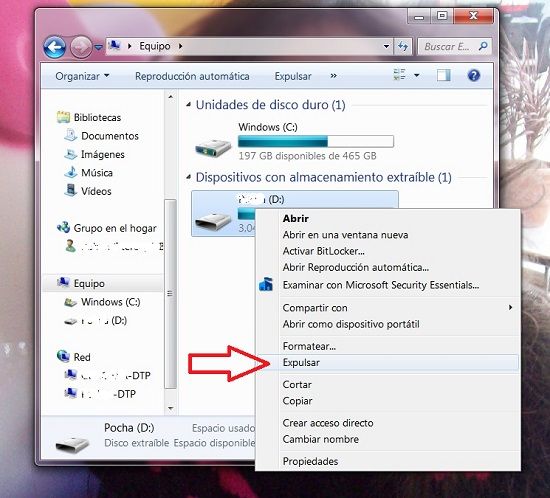Click the Forward navigation arrow
Image resolution: width=550 pixels, height=498 pixels.
pyautogui.click(x=81, y=47)
